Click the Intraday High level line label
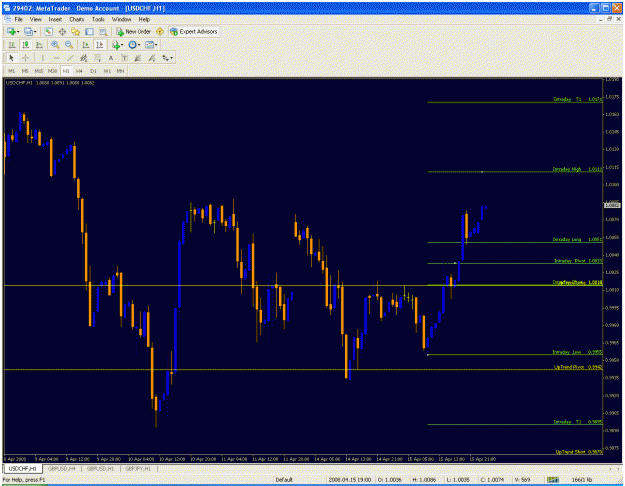This screenshot has height=486, width=625. (x=577, y=169)
